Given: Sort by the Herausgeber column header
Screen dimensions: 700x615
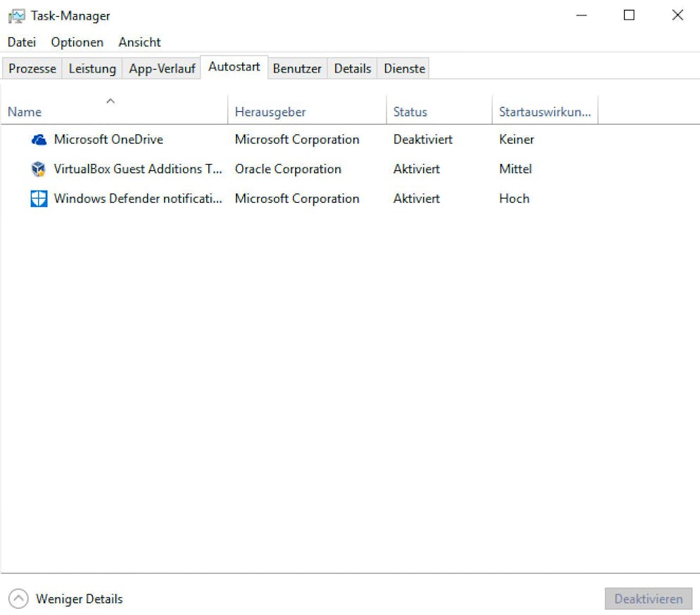Looking at the screenshot, I should click(x=307, y=111).
